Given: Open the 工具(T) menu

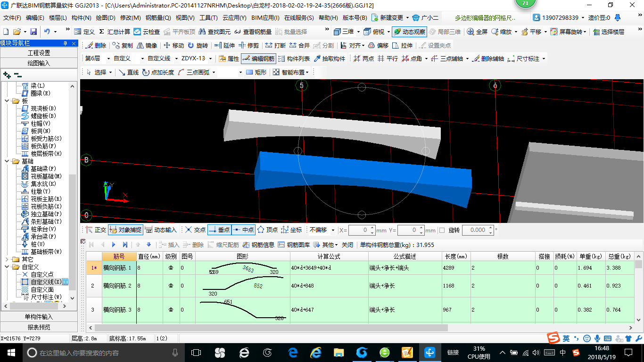Looking at the screenshot, I should (208, 18).
